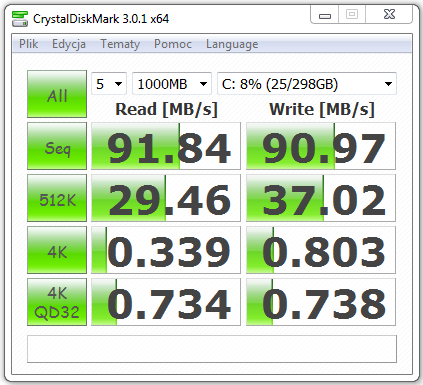
Task: Click the CrystalDiskMark app icon in title bar
Action: (x=20, y=19)
